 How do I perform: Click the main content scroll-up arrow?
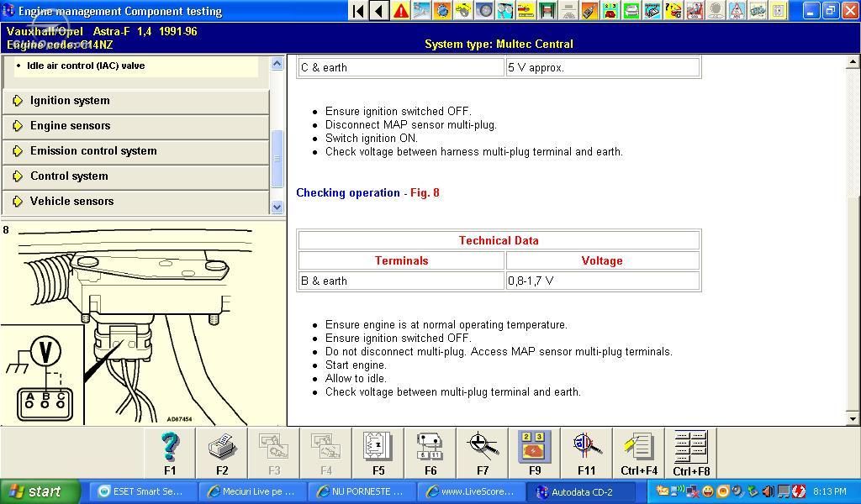pos(853,61)
